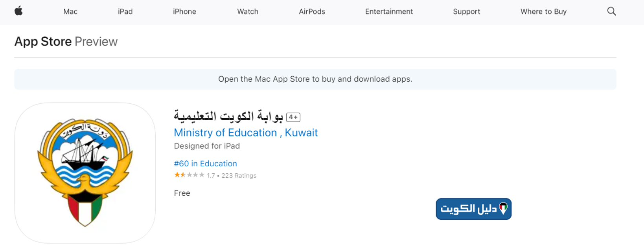Click the App Store heading link
Viewport: 644px width, 248px height.
pos(43,41)
